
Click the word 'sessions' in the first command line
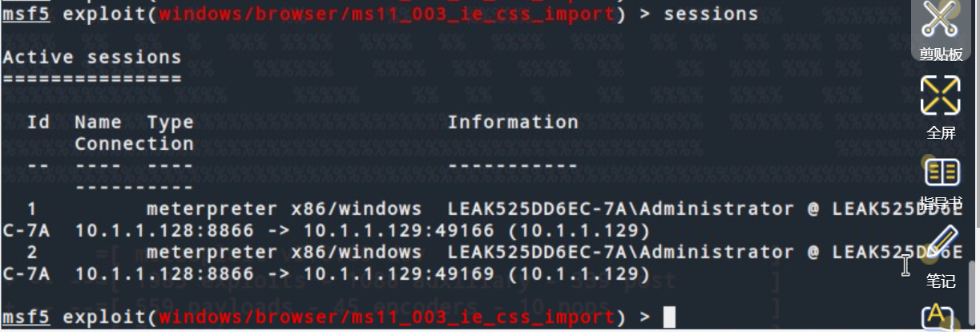pos(711,14)
